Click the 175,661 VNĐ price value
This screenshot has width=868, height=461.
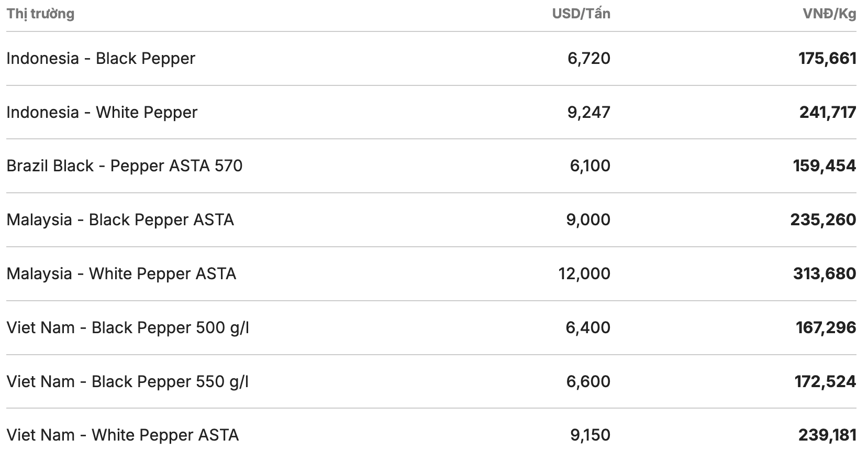tap(827, 58)
